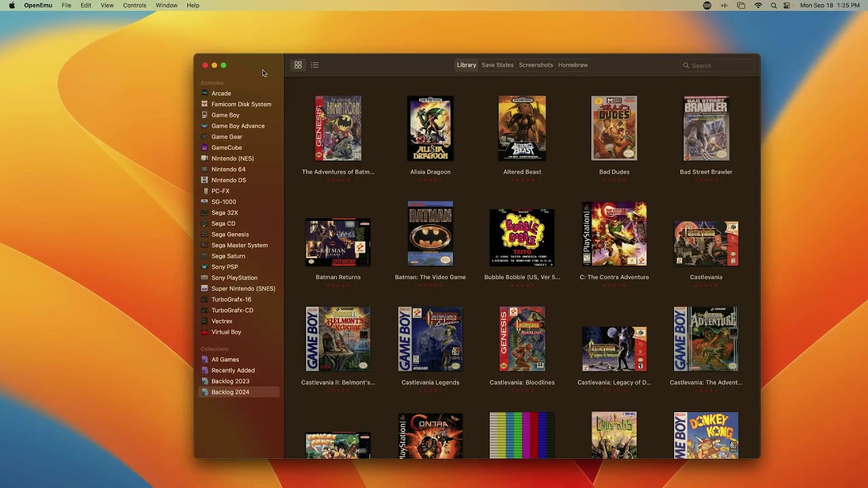Select the TurboGrafx-CD icon
Screen dimensions: 868x488
pos(205,310)
